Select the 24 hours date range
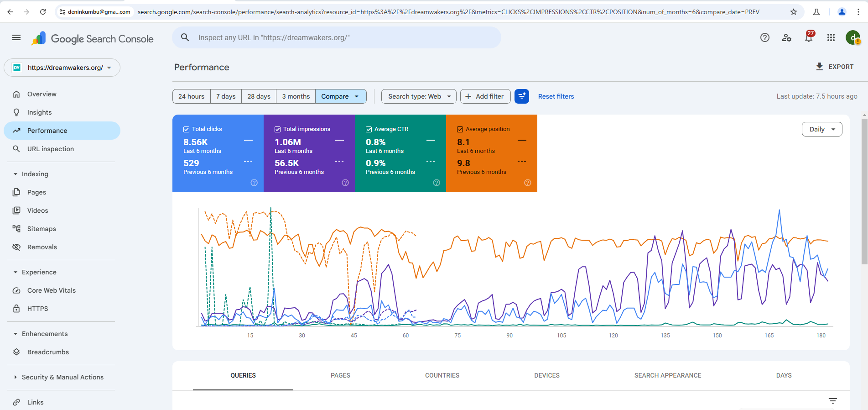This screenshot has height=410, width=868. coord(192,96)
